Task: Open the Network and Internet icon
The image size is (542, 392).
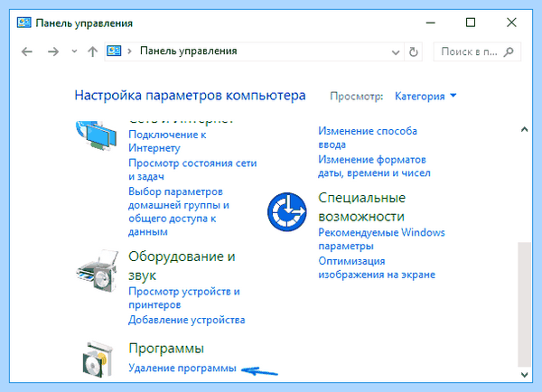Action: pos(97,135)
